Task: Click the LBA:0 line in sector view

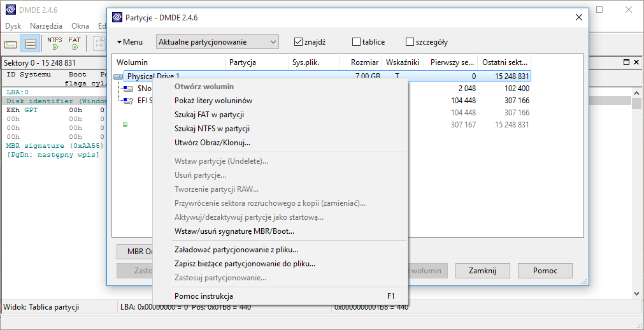Action: [x=18, y=92]
